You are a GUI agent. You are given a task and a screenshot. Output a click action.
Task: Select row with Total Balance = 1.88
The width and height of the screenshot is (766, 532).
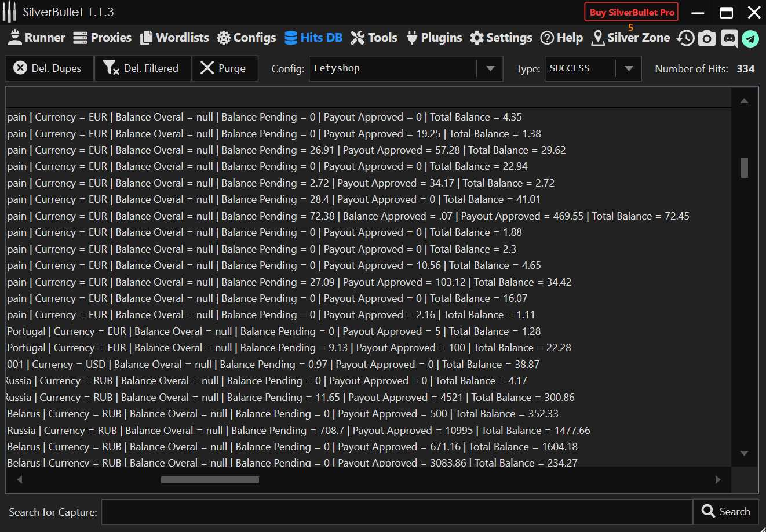369,232
